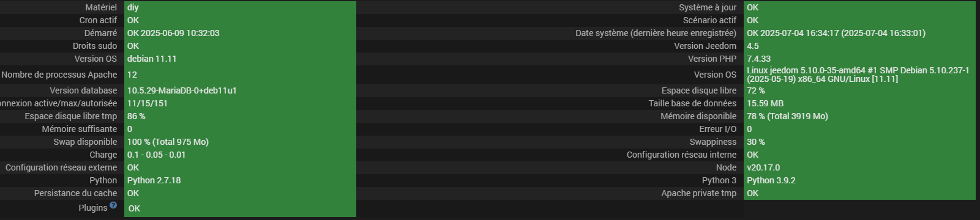Select the Plugins OK status cell
The image size is (980, 220).
tap(240, 208)
